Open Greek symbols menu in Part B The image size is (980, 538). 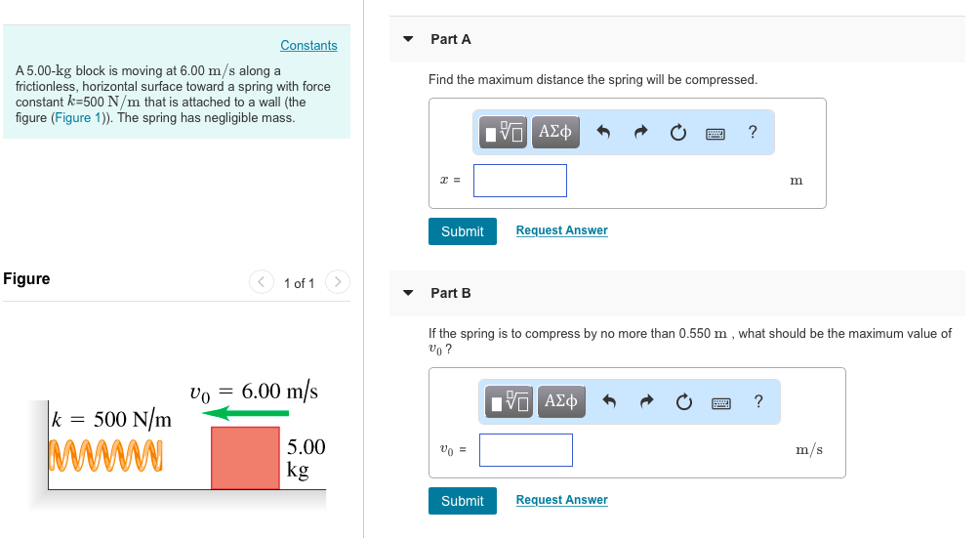561,401
